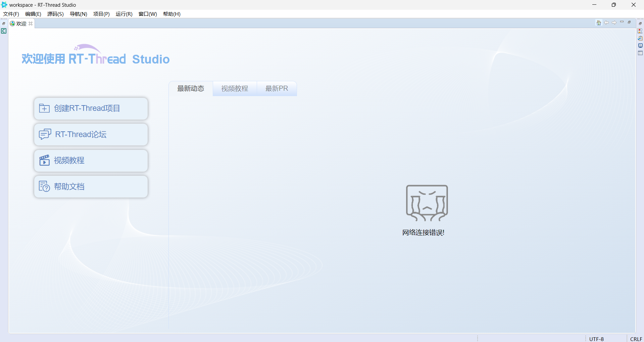Maximize or restore the application window
Image resolution: width=644 pixels, height=342 pixels.
tap(614, 5)
